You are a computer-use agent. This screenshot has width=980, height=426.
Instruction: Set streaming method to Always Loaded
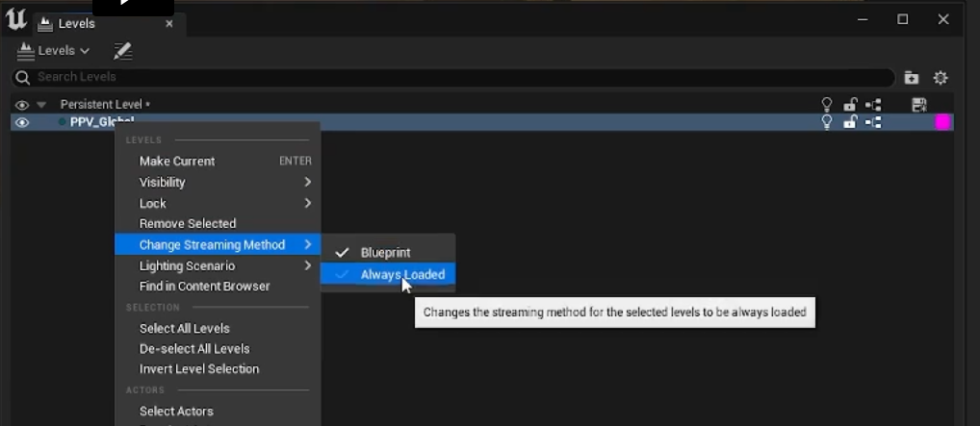click(388, 275)
